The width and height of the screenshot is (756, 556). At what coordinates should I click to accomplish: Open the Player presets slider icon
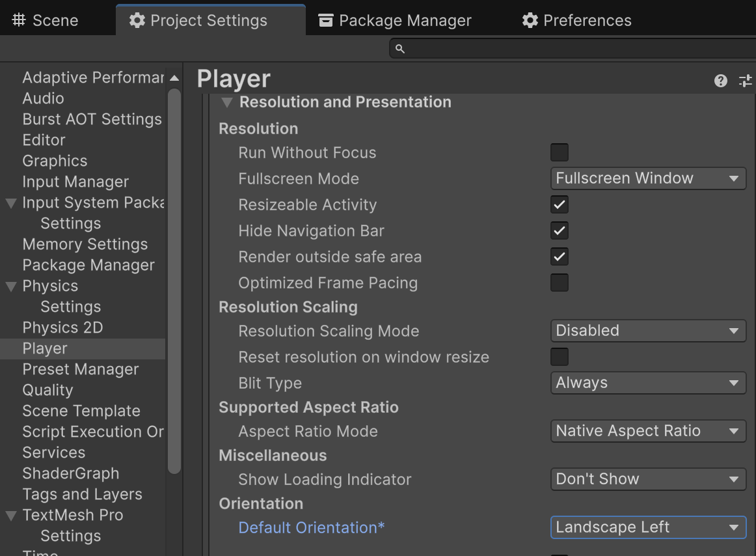tap(745, 81)
